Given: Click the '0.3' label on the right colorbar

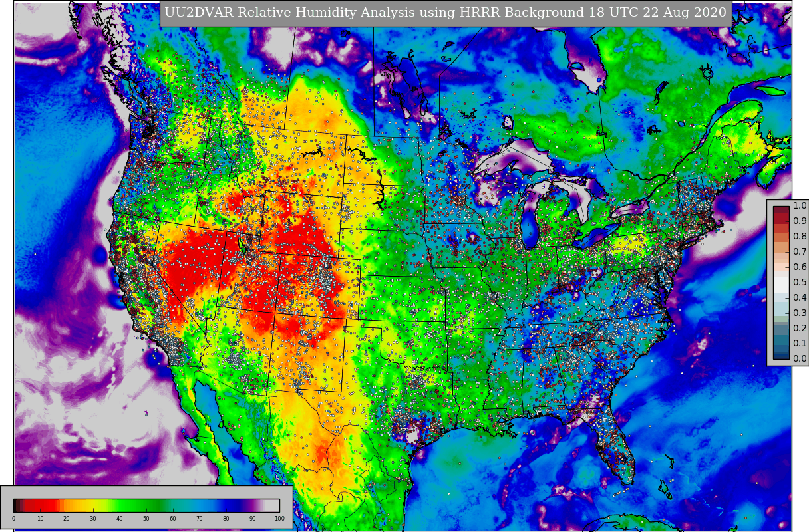Looking at the screenshot, I should (x=800, y=313).
